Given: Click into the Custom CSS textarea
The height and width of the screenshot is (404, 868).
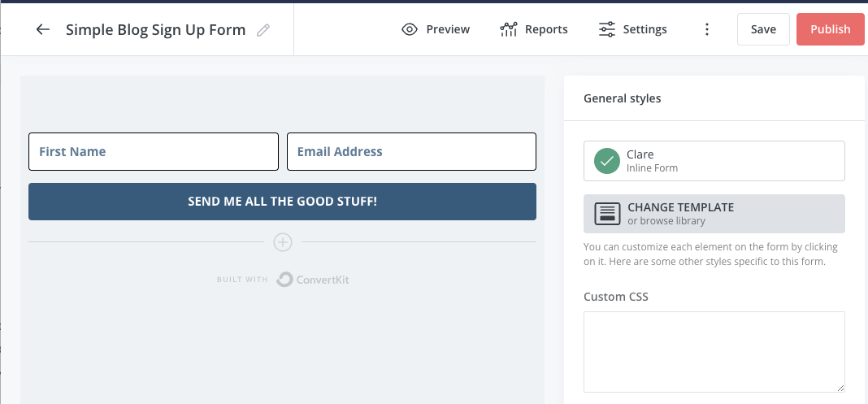Looking at the screenshot, I should point(714,352).
